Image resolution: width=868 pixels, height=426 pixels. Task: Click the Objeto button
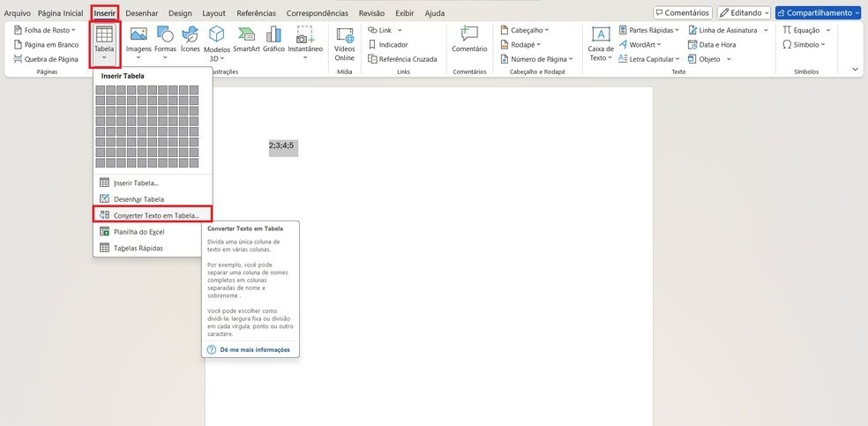click(x=704, y=59)
